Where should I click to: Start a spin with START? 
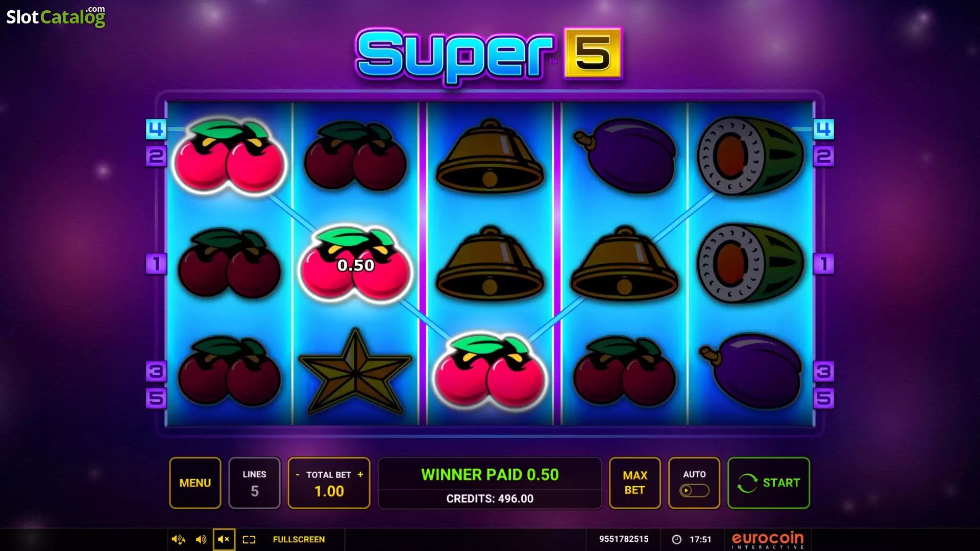tap(769, 483)
